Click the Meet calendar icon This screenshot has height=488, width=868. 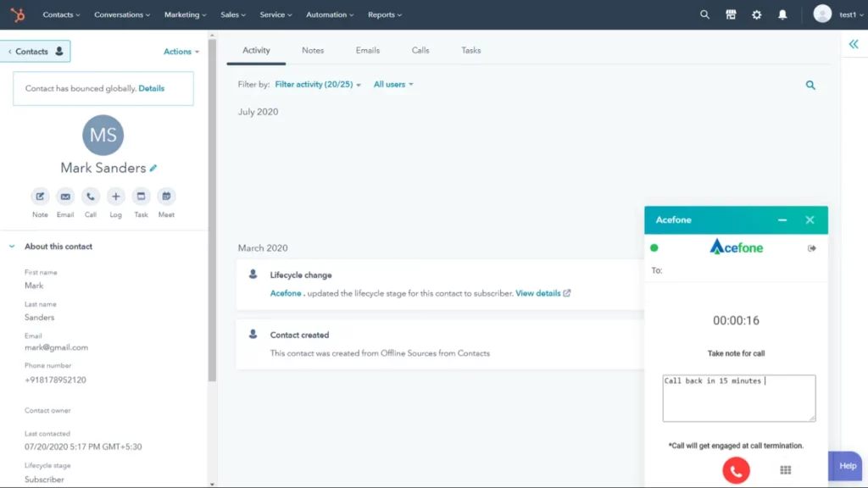tap(166, 197)
